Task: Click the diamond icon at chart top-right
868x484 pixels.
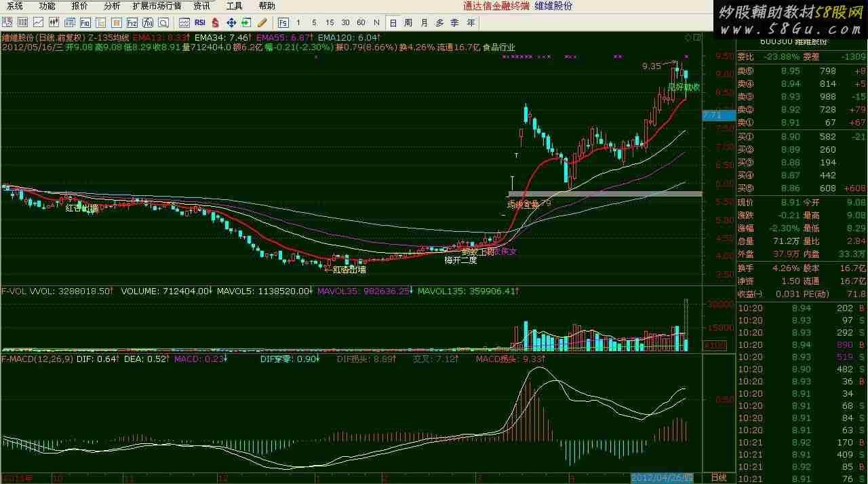Action: [688, 37]
